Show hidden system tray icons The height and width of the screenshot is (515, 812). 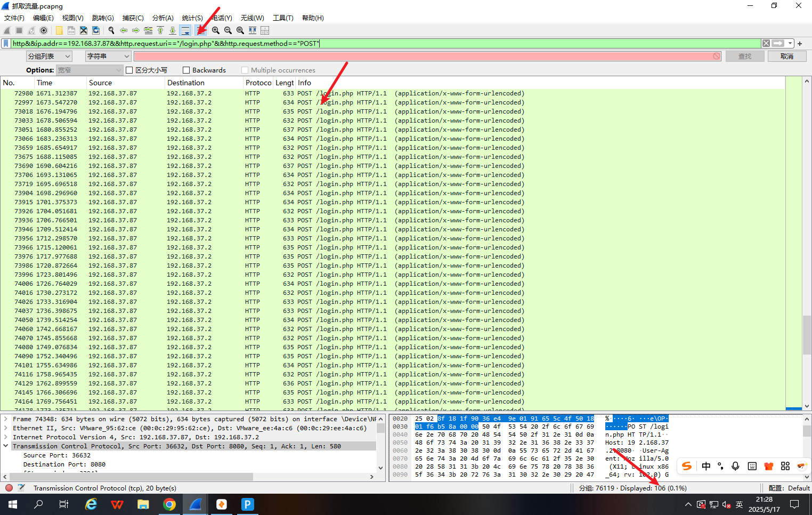click(x=688, y=504)
